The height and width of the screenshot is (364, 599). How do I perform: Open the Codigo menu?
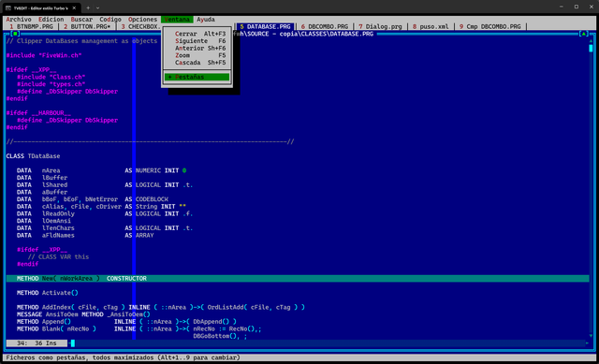click(110, 19)
